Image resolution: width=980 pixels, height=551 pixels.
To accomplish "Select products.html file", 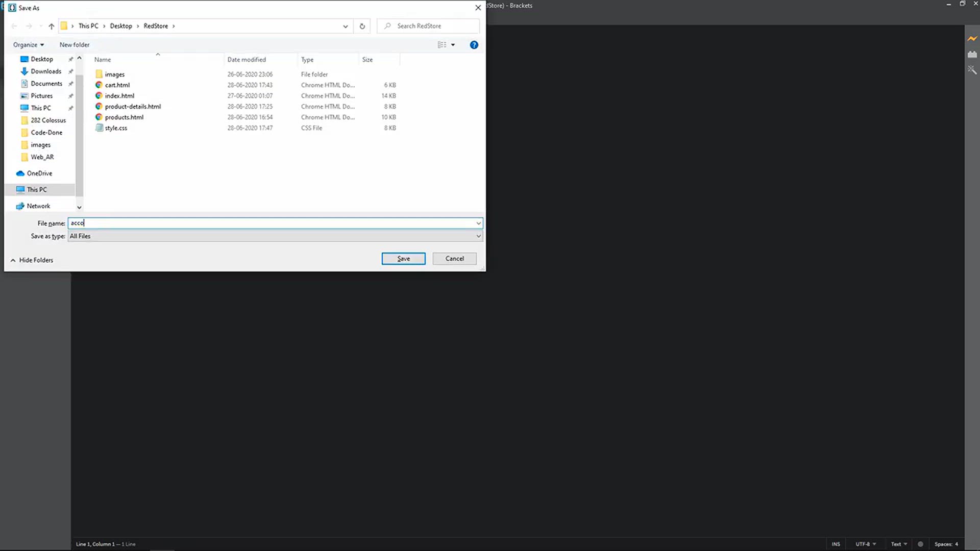I will coord(124,117).
